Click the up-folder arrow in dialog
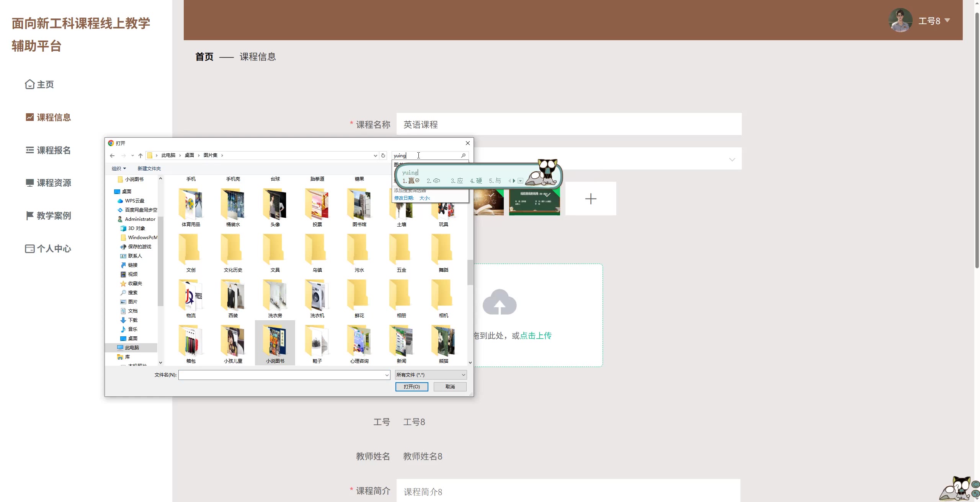980x502 pixels. coord(140,155)
